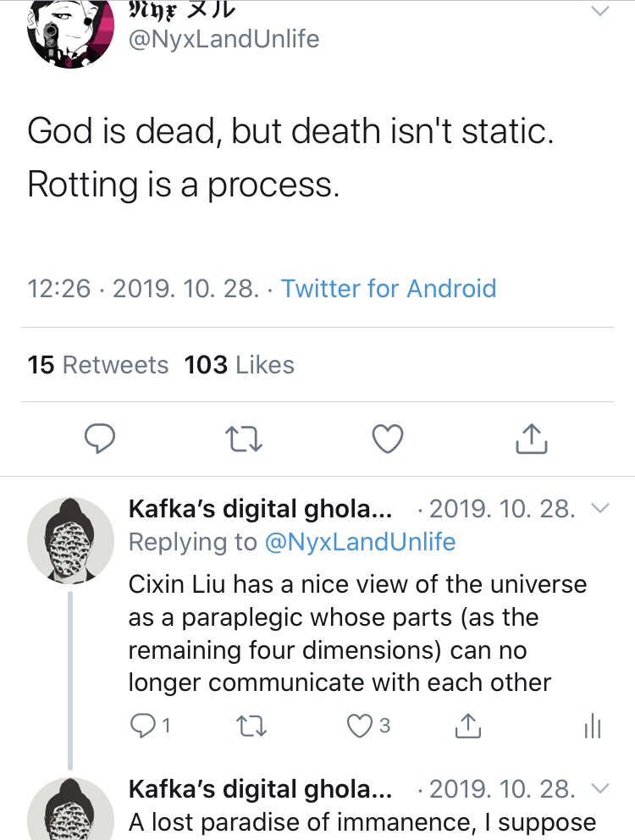Expand options chevron on Cixin Liu reply

point(599,508)
